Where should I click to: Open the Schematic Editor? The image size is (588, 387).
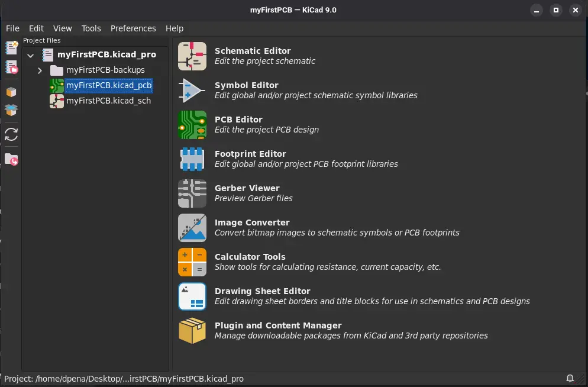click(253, 56)
